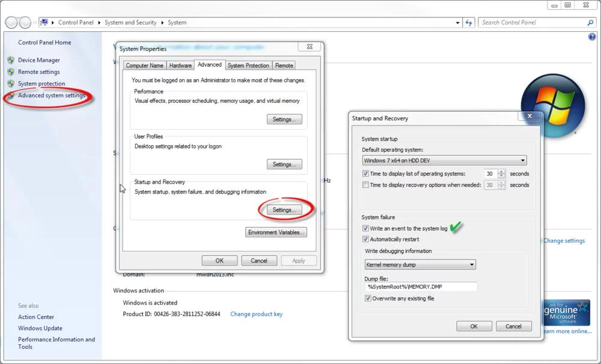Open the recent pages arrow beside Forward
Image resolution: width=601 pixels, height=364 pixels.
tap(34, 23)
